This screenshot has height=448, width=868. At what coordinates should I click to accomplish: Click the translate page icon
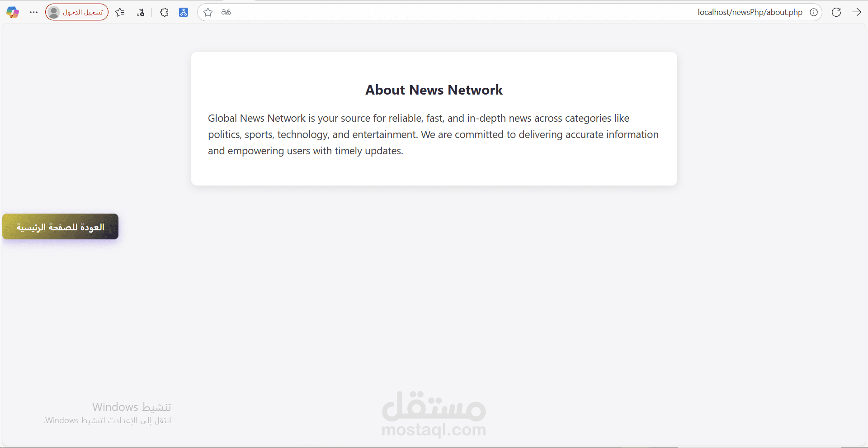tap(226, 12)
